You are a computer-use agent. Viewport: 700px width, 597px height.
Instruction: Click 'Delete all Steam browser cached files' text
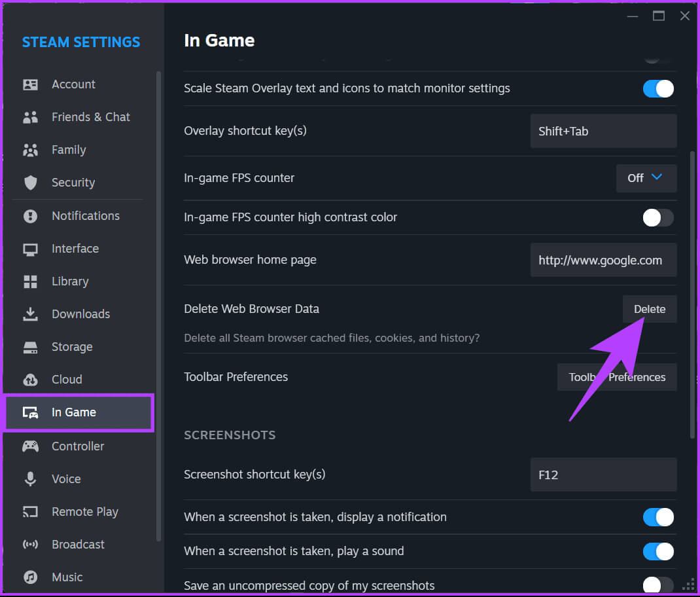click(332, 338)
